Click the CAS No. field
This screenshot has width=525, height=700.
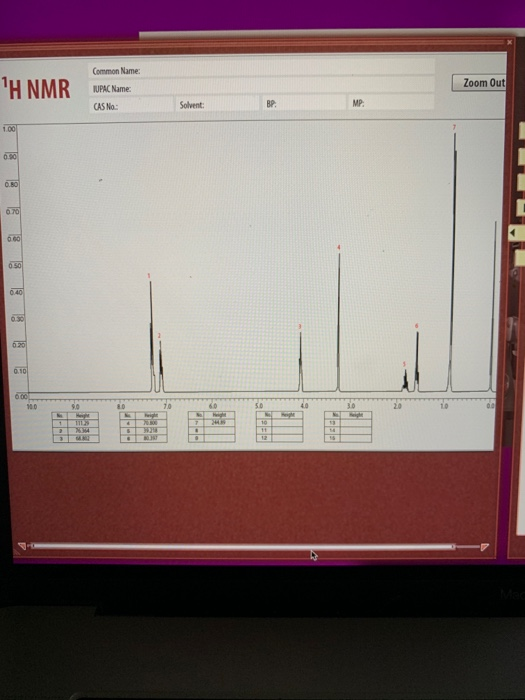point(131,106)
